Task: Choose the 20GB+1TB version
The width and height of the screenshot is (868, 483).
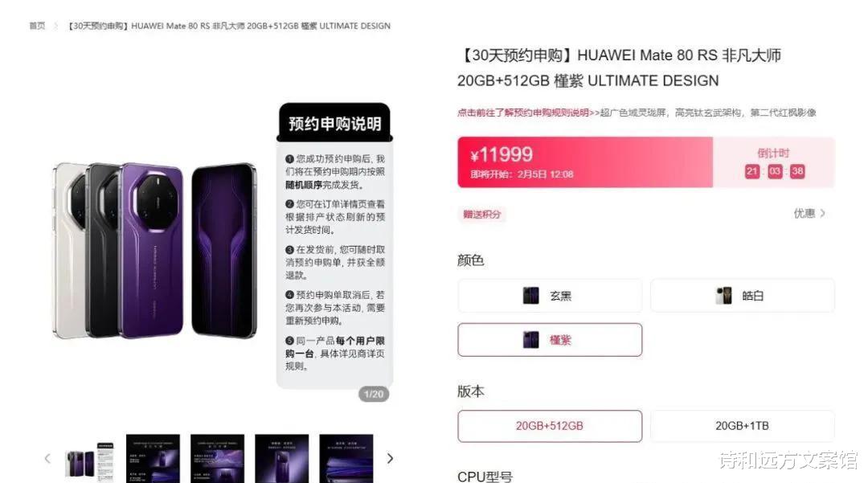Action: 743,426
